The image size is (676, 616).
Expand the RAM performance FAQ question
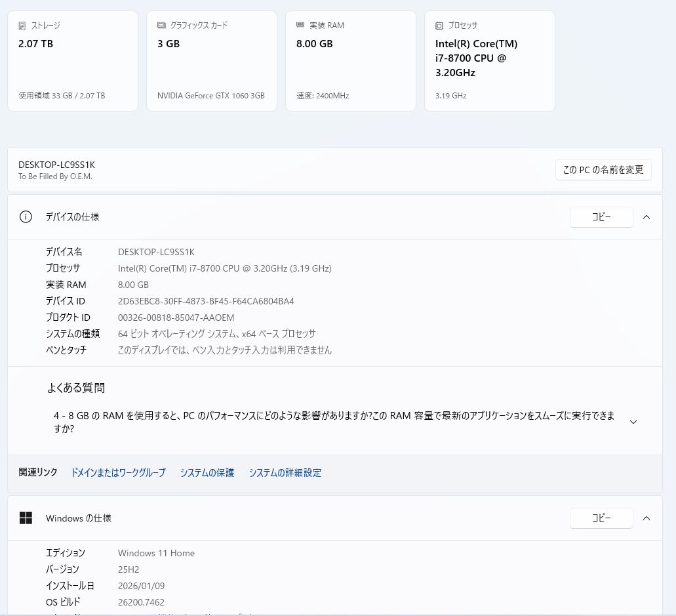point(633,422)
